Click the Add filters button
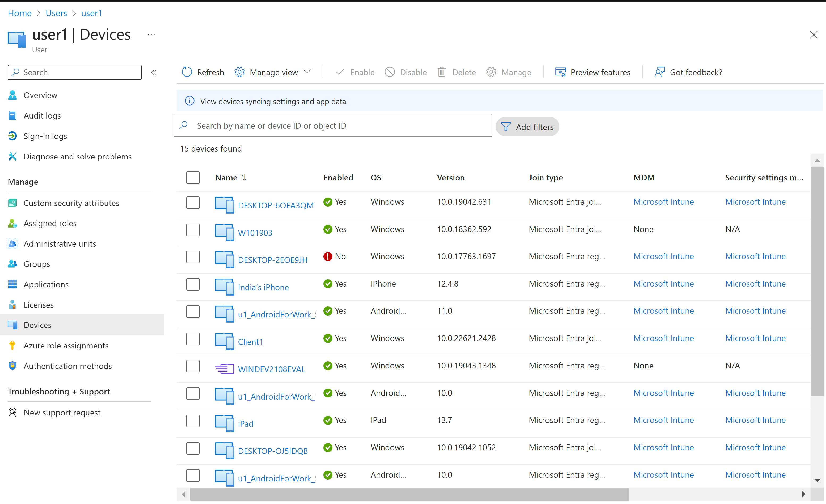826x504 pixels. pyautogui.click(x=527, y=127)
